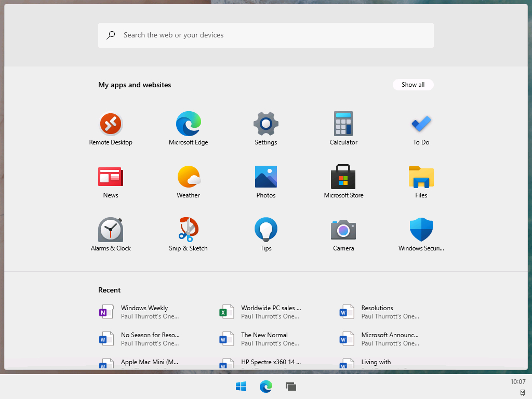Open Worldwide PC sales recent file

click(260, 312)
